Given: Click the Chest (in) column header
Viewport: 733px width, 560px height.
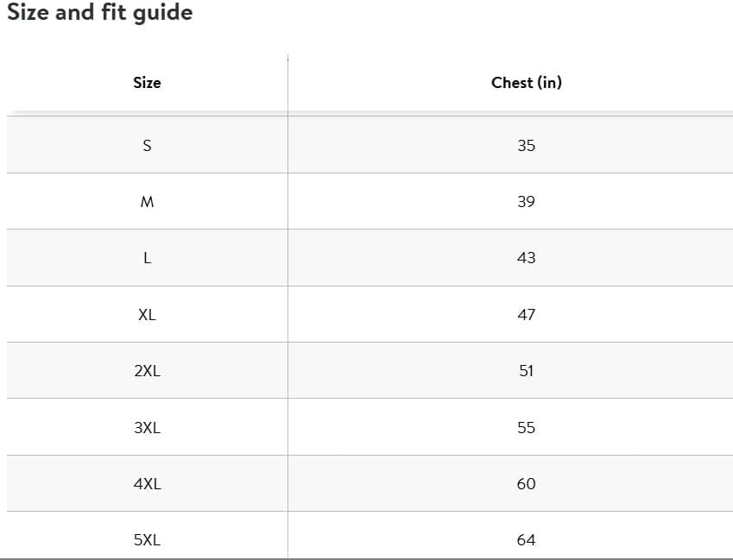Looking at the screenshot, I should coord(526,83).
